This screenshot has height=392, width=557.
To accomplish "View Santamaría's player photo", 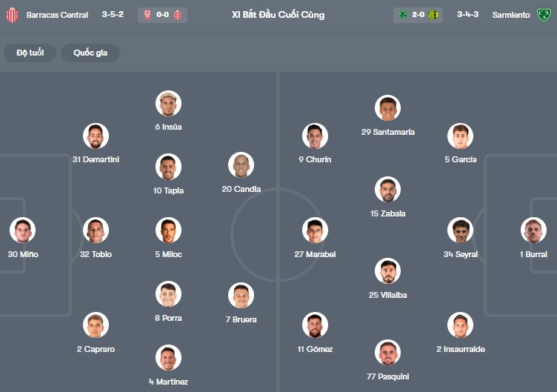I will click(x=387, y=108).
